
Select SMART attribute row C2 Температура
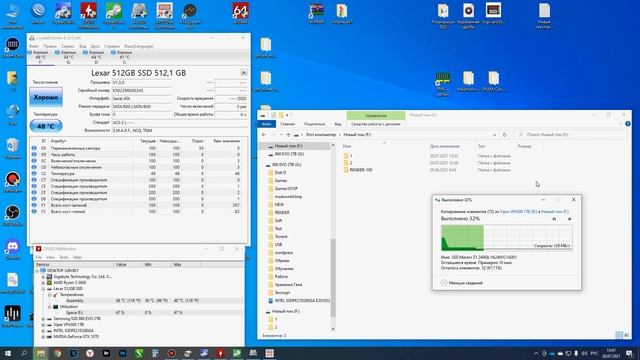tap(139, 173)
